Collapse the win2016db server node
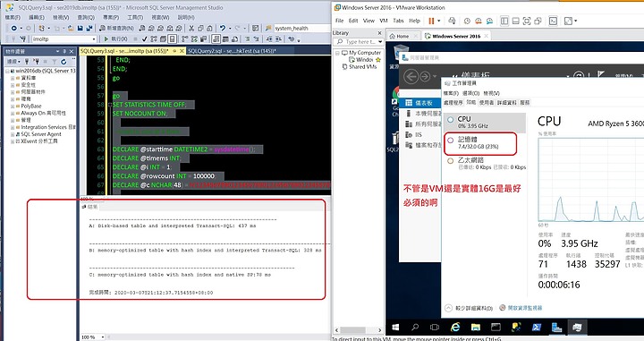The width and height of the screenshot is (644, 341). pyautogui.click(x=7, y=71)
